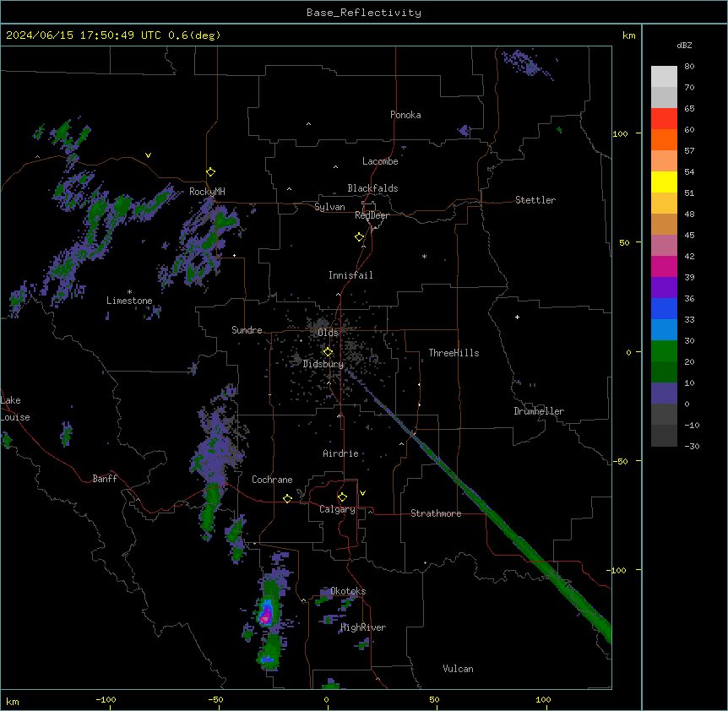Click the Strathmore town label

click(436, 513)
